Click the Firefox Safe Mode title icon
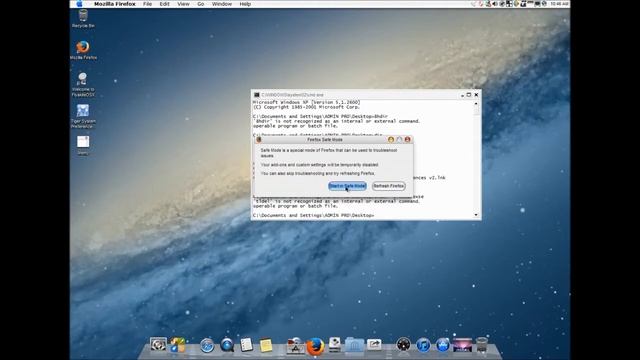Viewport: 640px width, 360px height. pyautogui.click(x=258, y=140)
